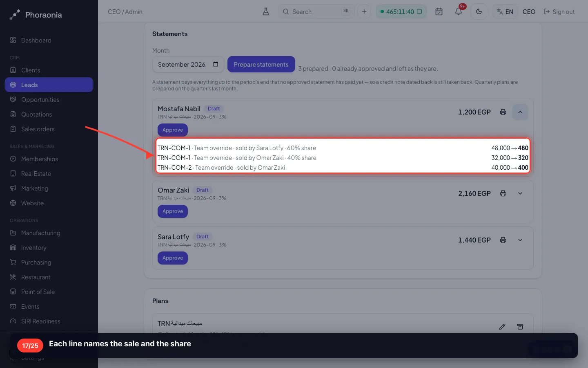Expand Sara Lotfy statement
The image size is (588, 368).
coord(520,240)
